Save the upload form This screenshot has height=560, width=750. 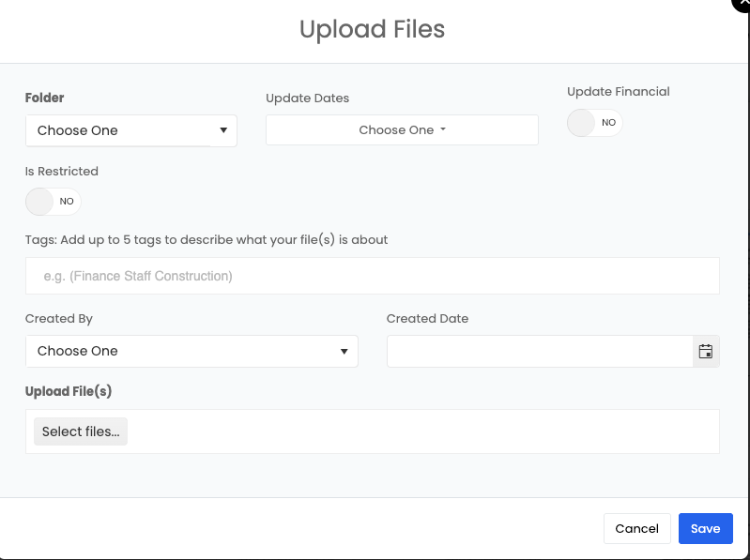(x=705, y=528)
